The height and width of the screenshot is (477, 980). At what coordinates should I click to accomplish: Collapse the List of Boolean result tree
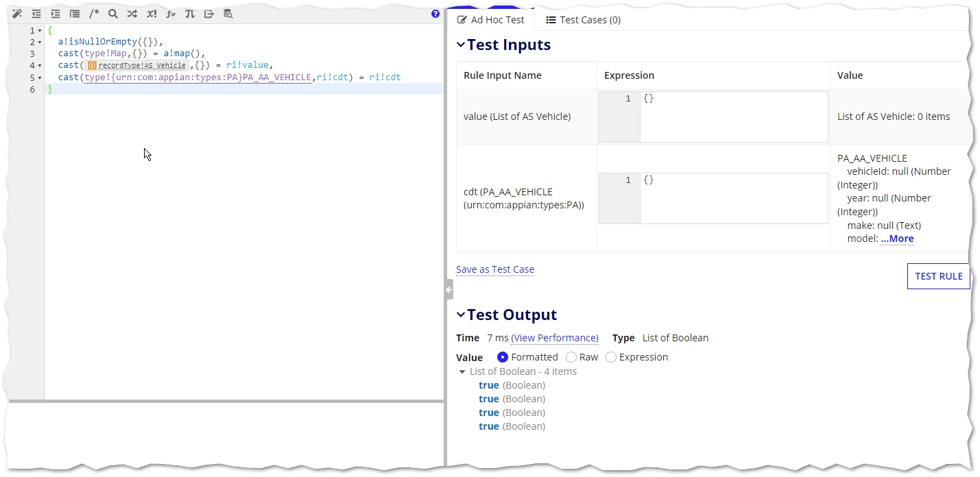tap(462, 371)
